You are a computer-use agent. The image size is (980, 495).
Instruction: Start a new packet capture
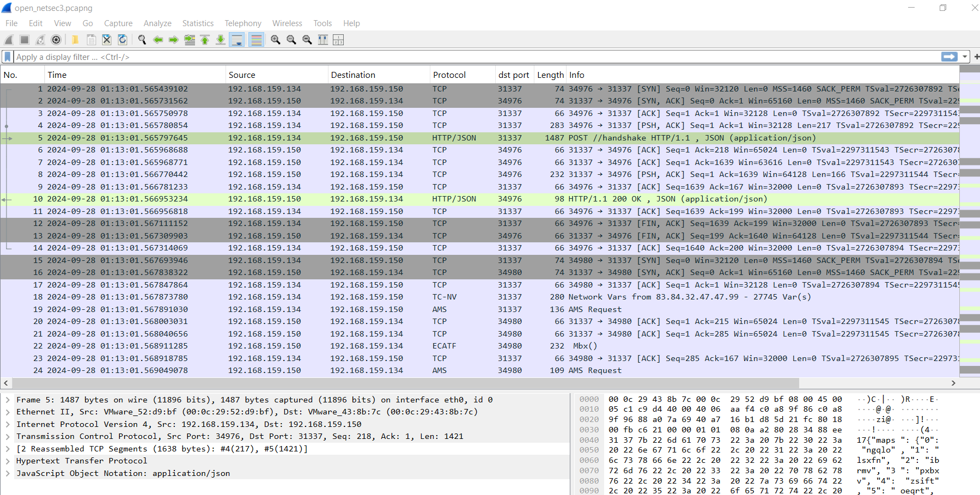[9, 40]
